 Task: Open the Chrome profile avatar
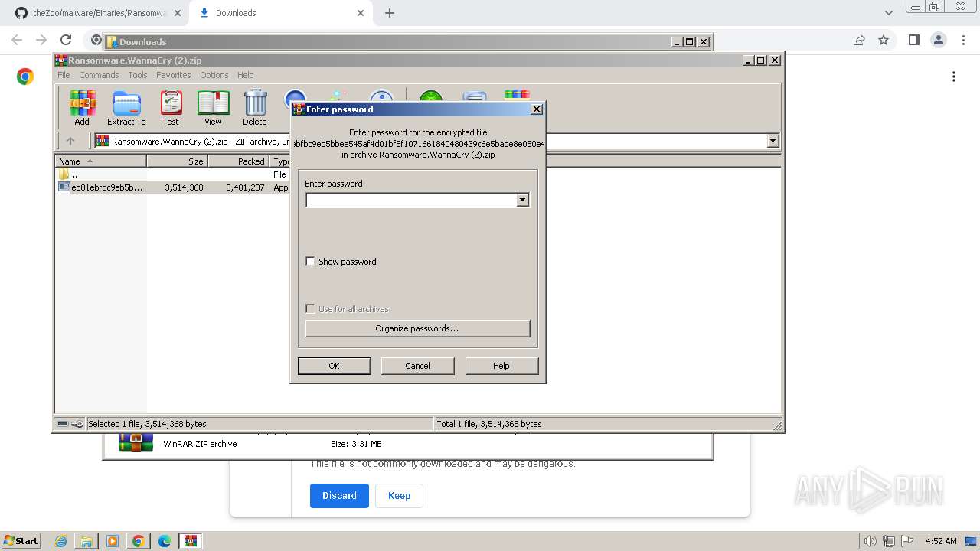(x=938, y=40)
